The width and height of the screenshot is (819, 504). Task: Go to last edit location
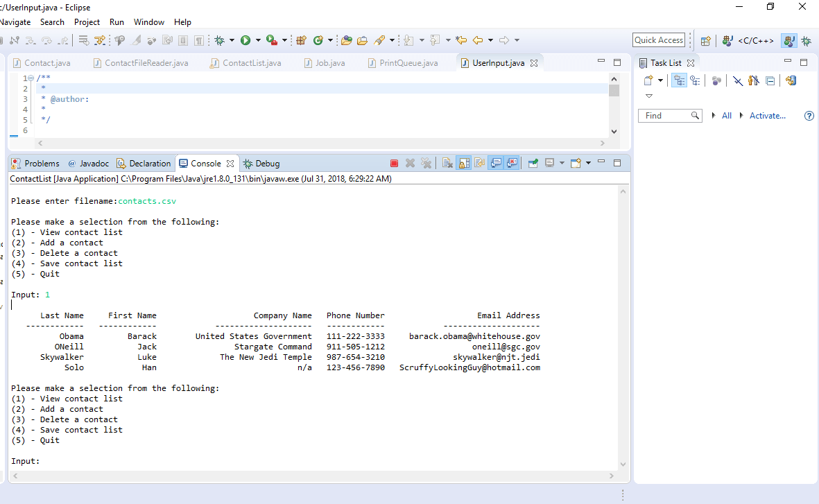coord(460,40)
